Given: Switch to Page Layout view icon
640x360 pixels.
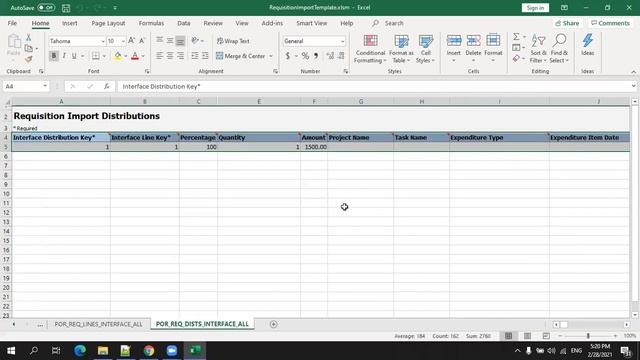Looking at the screenshot, I should [527, 336].
